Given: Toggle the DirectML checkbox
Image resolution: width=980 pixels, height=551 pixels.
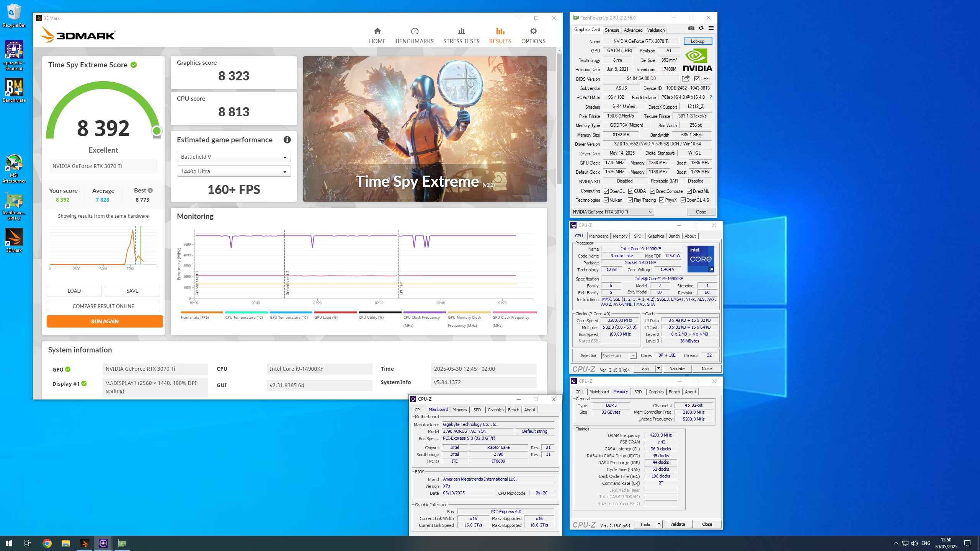Looking at the screenshot, I should (x=689, y=191).
